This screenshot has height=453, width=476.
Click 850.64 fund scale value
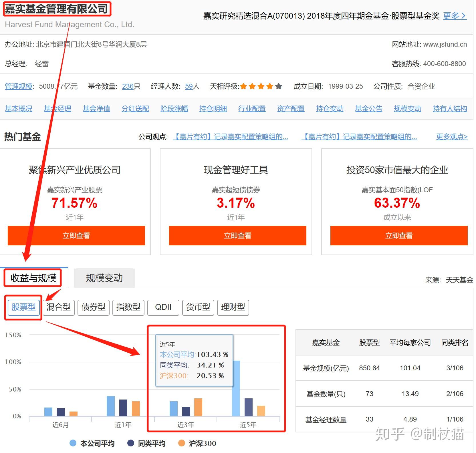pos(369,368)
